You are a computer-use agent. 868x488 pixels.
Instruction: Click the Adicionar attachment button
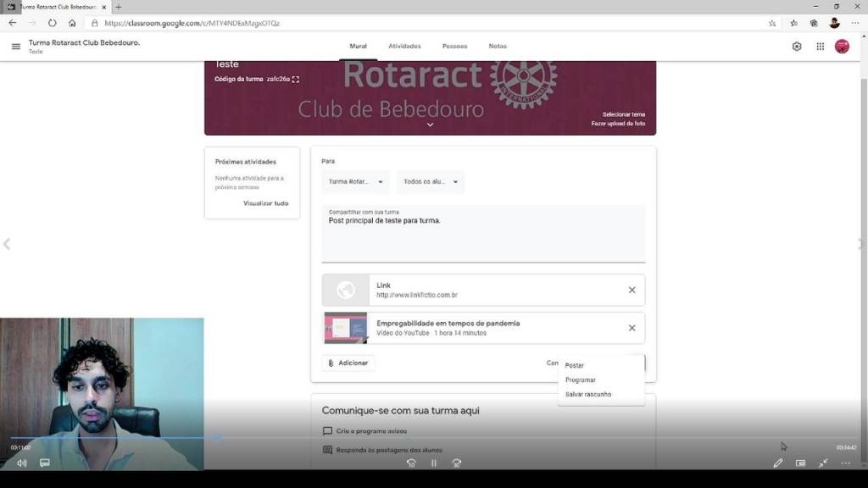point(348,363)
